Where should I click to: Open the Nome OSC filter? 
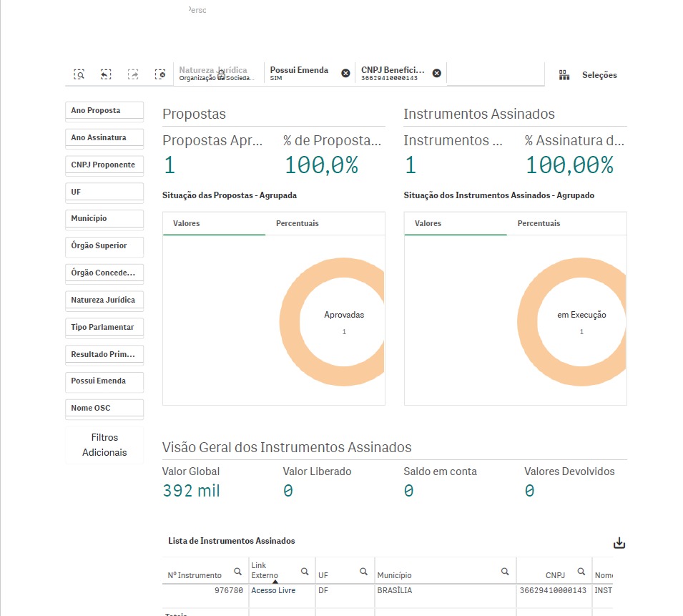[104, 409]
